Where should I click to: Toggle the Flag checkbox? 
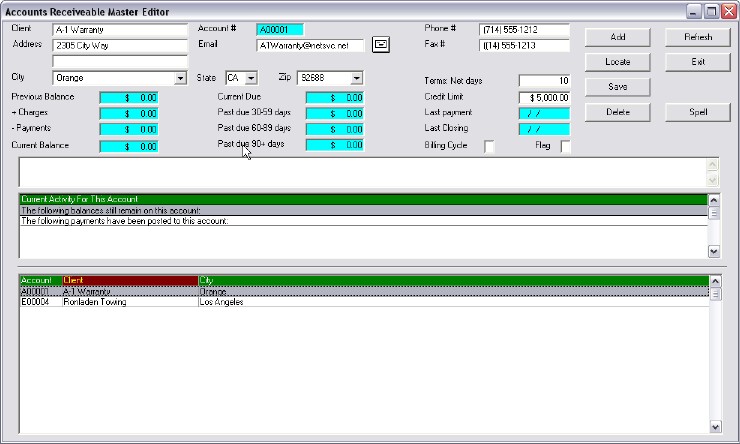(565, 147)
